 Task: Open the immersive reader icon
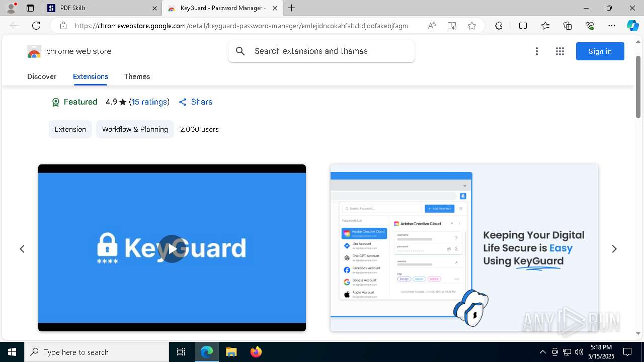452,26
